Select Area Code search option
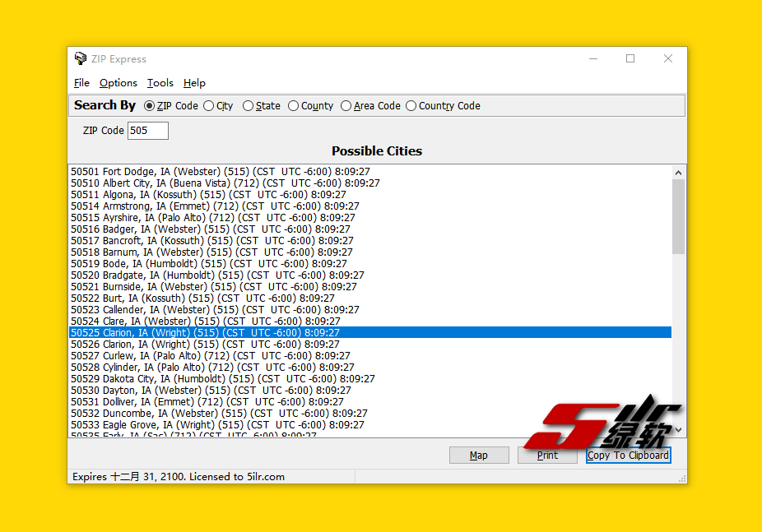Image resolution: width=762 pixels, height=532 pixels. point(346,106)
